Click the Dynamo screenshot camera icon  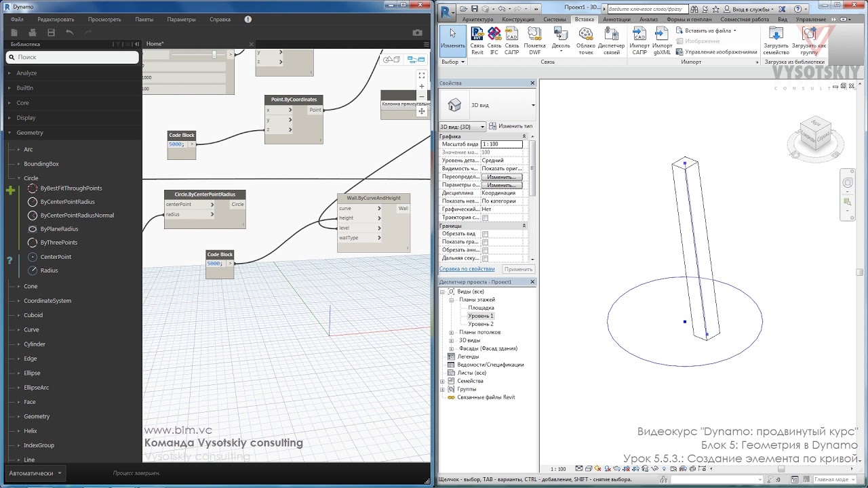417,33
